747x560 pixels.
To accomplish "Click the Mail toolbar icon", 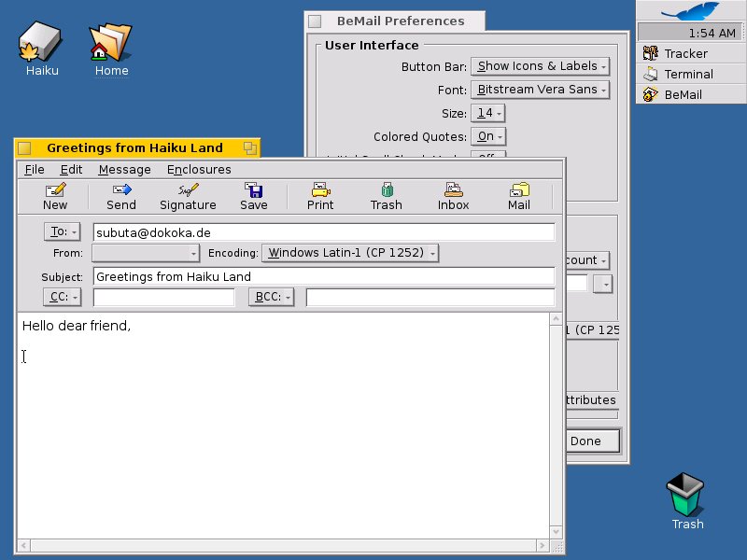I will (519, 193).
